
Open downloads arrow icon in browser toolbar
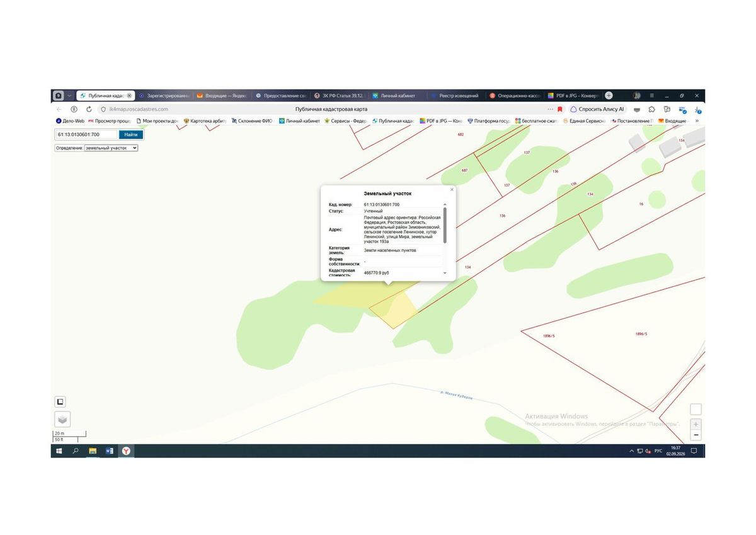[698, 109]
